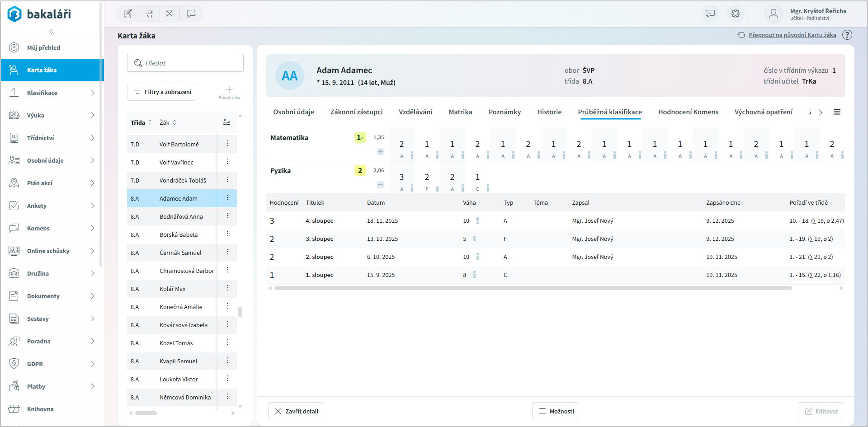Open three-dot menu for Bednářová Anna
The height and width of the screenshot is (427, 868).
pyautogui.click(x=227, y=216)
